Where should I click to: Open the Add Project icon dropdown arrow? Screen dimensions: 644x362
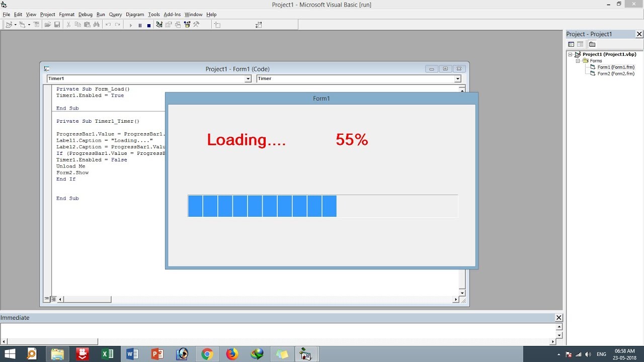pos(15,25)
